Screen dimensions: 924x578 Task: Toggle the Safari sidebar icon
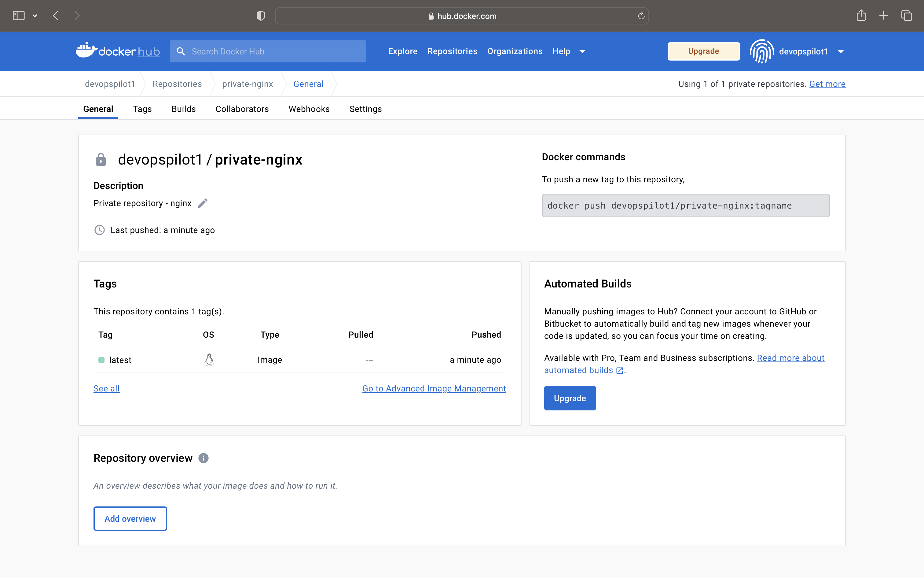click(x=19, y=16)
